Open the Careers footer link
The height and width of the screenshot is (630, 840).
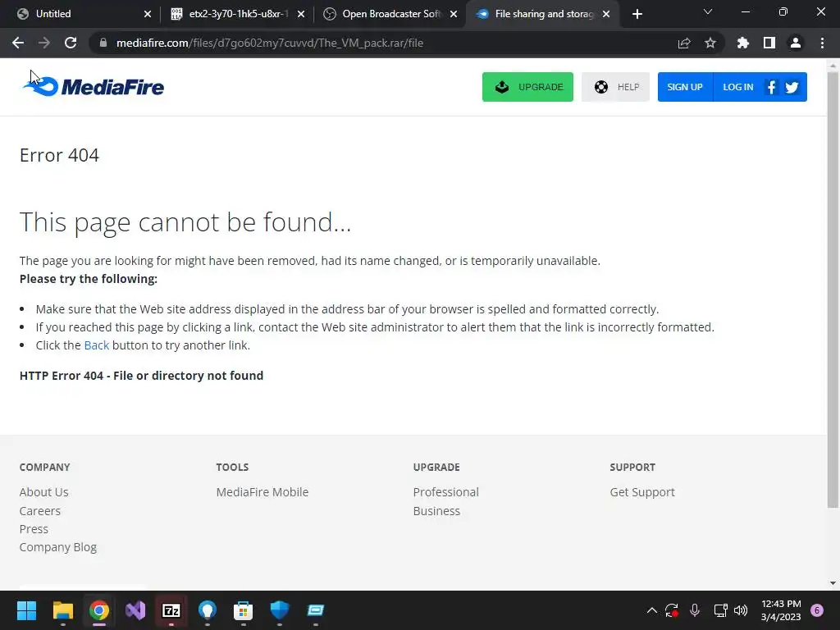tap(39, 510)
